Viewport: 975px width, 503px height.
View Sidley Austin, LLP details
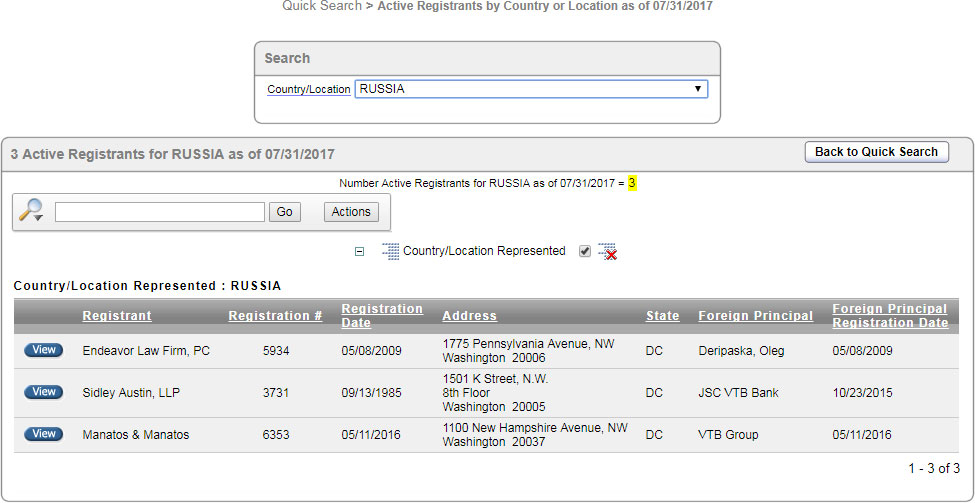click(x=44, y=392)
